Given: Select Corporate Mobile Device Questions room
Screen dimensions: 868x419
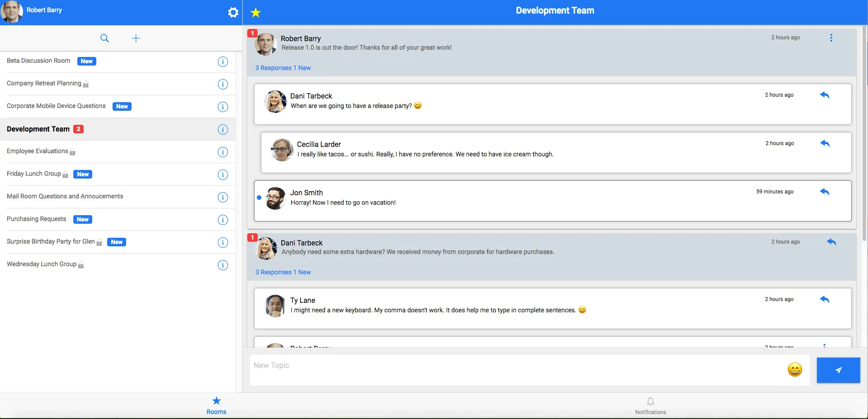Looking at the screenshot, I should [x=118, y=107].
